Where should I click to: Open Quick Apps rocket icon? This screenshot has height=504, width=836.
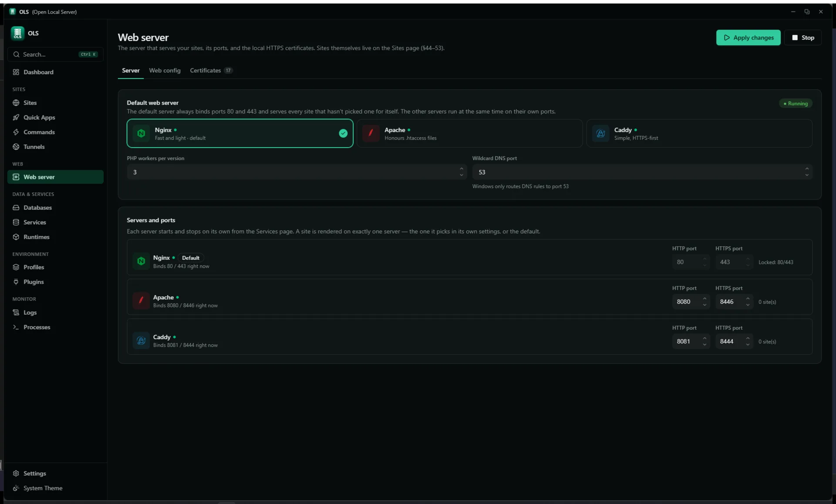(x=16, y=118)
